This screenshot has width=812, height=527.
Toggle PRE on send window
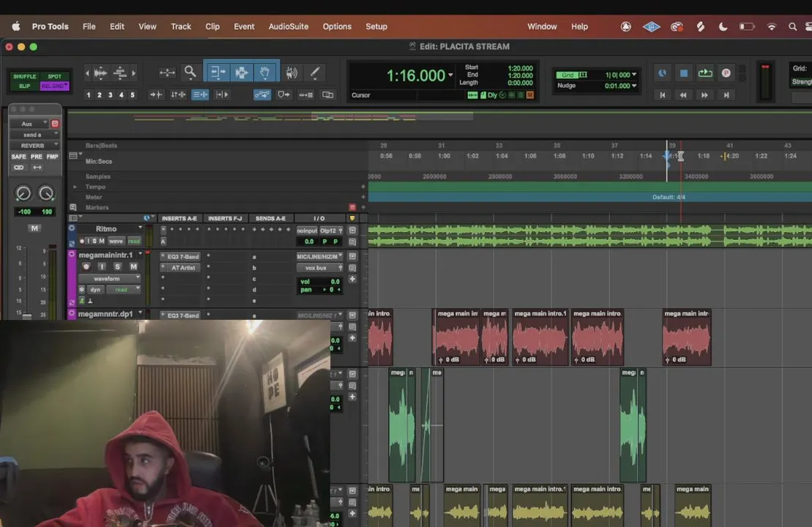37,157
